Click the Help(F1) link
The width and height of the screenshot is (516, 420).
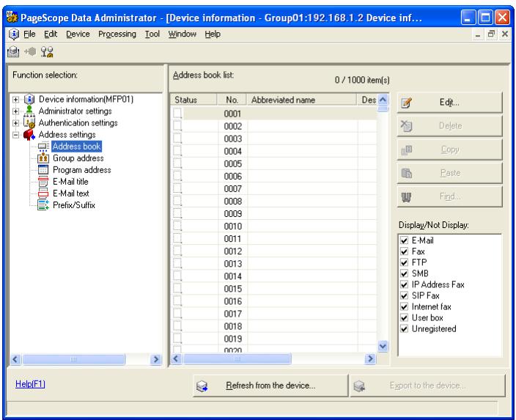tap(30, 384)
